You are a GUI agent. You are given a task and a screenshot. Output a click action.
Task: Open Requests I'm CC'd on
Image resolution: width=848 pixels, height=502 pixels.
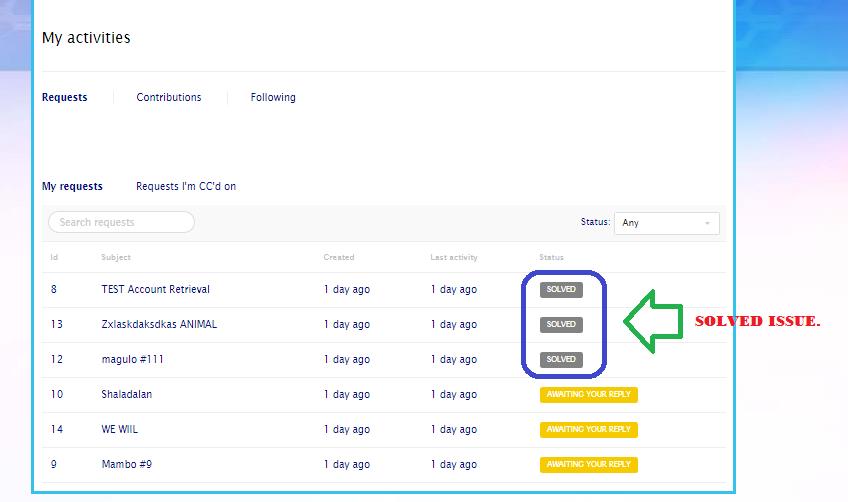(x=186, y=186)
